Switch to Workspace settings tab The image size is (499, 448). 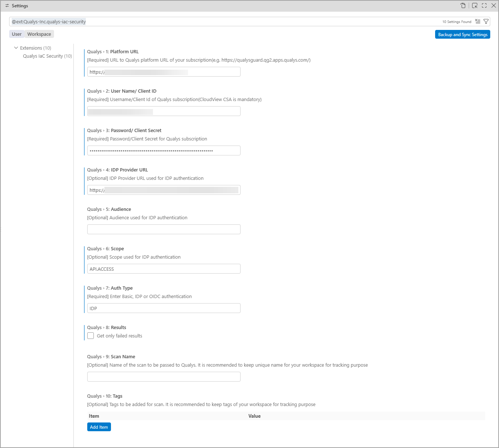pyautogui.click(x=39, y=34)
